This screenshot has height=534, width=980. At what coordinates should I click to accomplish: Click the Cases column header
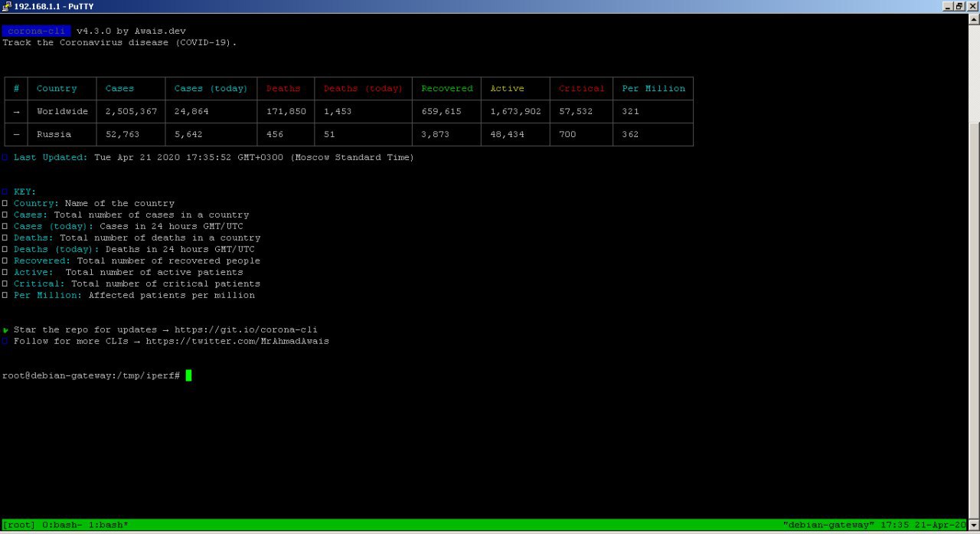[x=119, y=89]
